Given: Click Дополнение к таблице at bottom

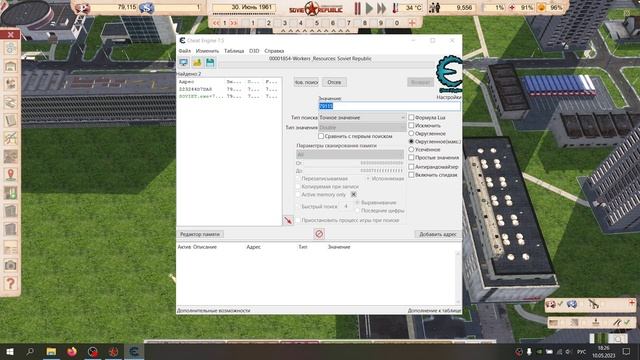Looking at the screenshot, I should [434, 311].
